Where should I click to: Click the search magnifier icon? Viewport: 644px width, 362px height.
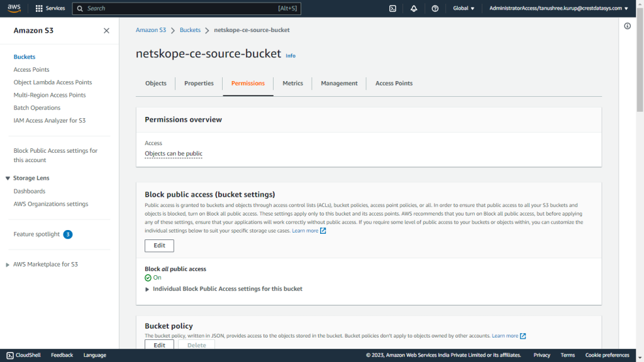80,8
